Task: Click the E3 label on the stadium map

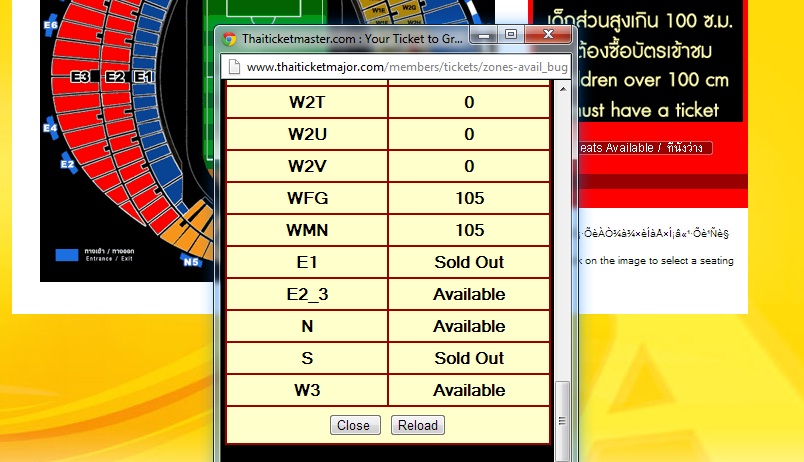Action: click(80, 77)
